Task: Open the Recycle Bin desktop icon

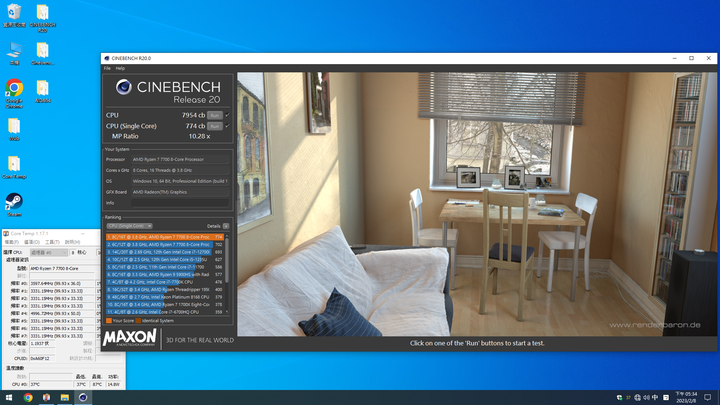Action: [14, 15]
